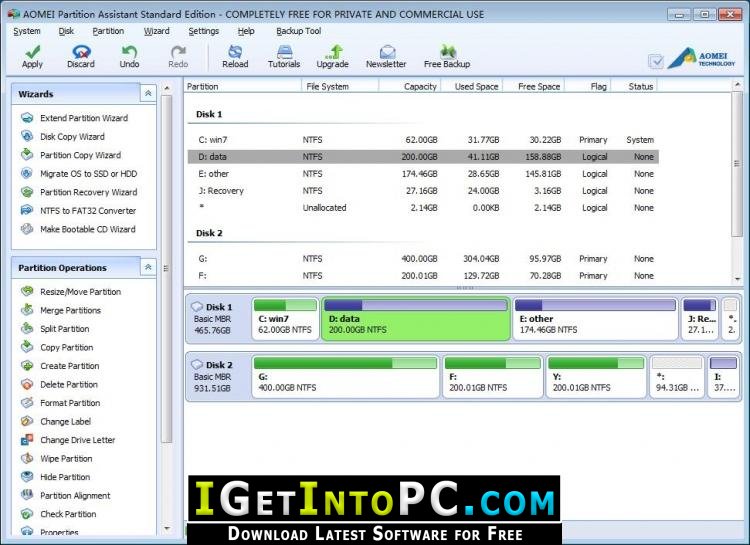
Task: Choose Create Partition operation
Action: tap(60, 366)
